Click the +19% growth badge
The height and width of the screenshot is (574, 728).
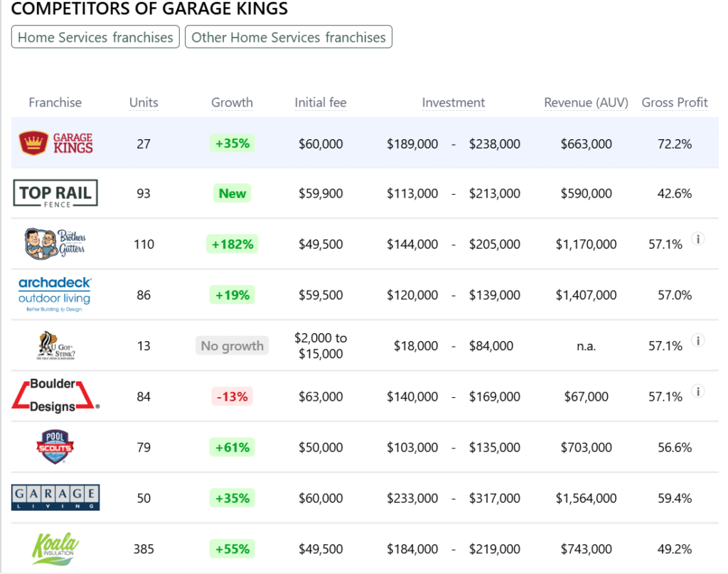tap(232, 295)
